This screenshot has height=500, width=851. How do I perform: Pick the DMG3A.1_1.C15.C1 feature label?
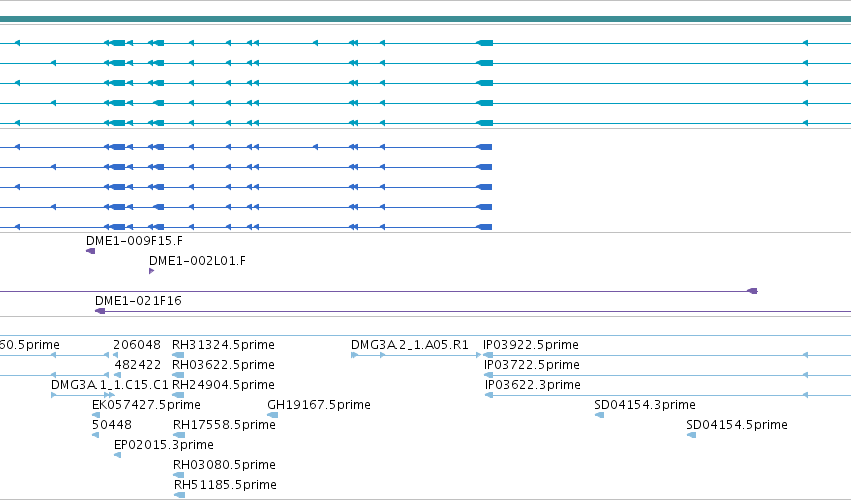coord(110,385)
